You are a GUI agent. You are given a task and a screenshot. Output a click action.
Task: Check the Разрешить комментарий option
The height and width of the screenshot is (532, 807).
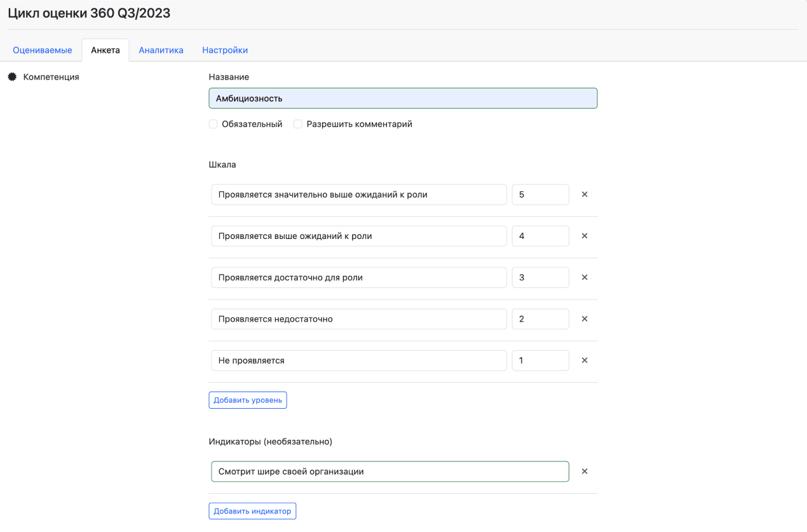(298, 124)
